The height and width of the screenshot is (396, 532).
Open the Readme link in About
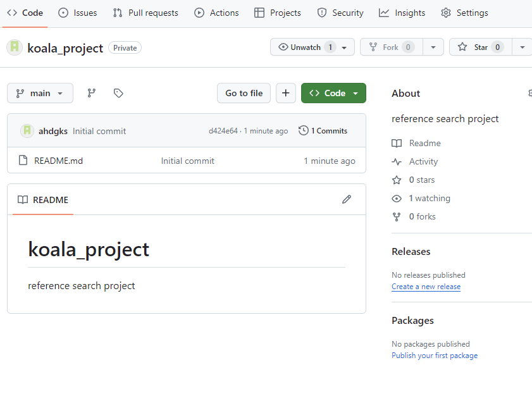[x=425, y=143]
